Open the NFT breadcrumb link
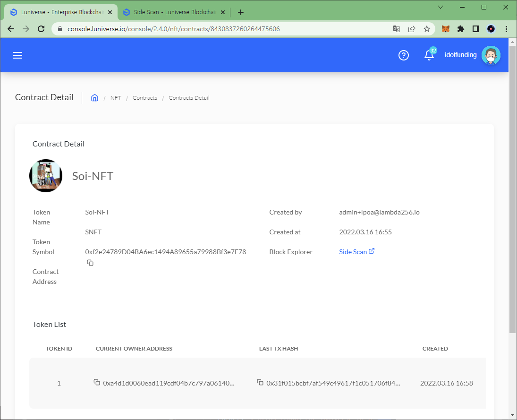This screenshot has width=517, height=420. tap(116, 98)
